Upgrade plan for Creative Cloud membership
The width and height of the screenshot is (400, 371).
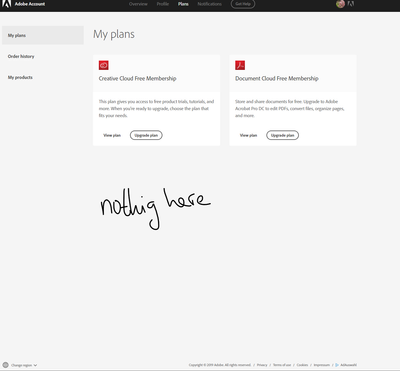(146, 135)
